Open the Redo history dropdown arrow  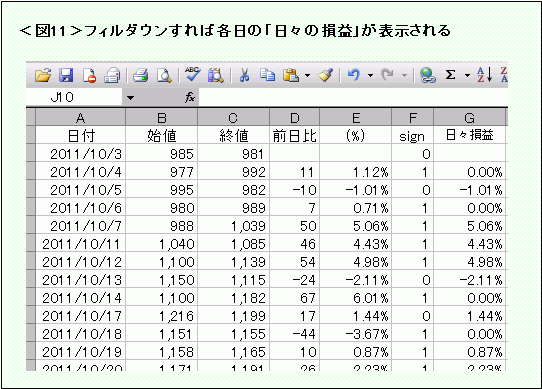(404, 75)
